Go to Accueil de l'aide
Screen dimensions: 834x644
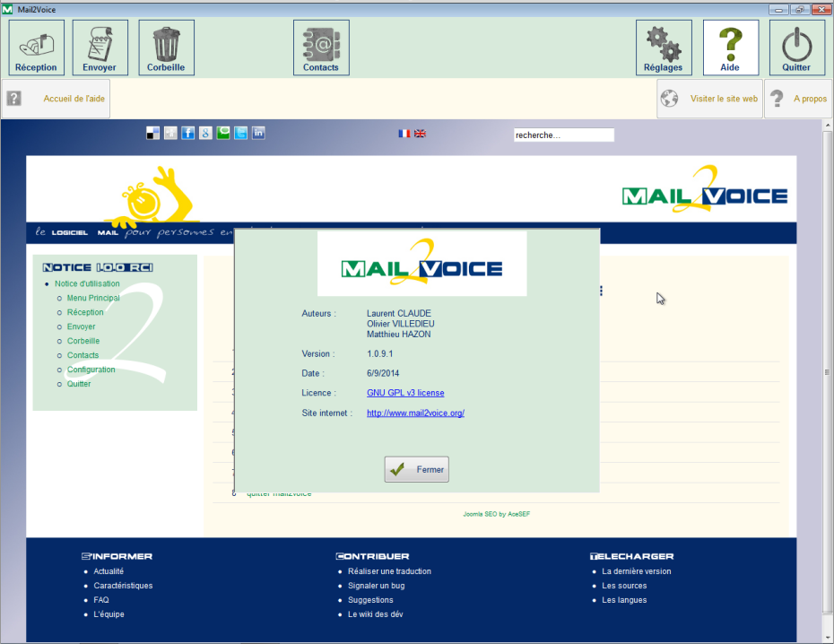point(56,99)
